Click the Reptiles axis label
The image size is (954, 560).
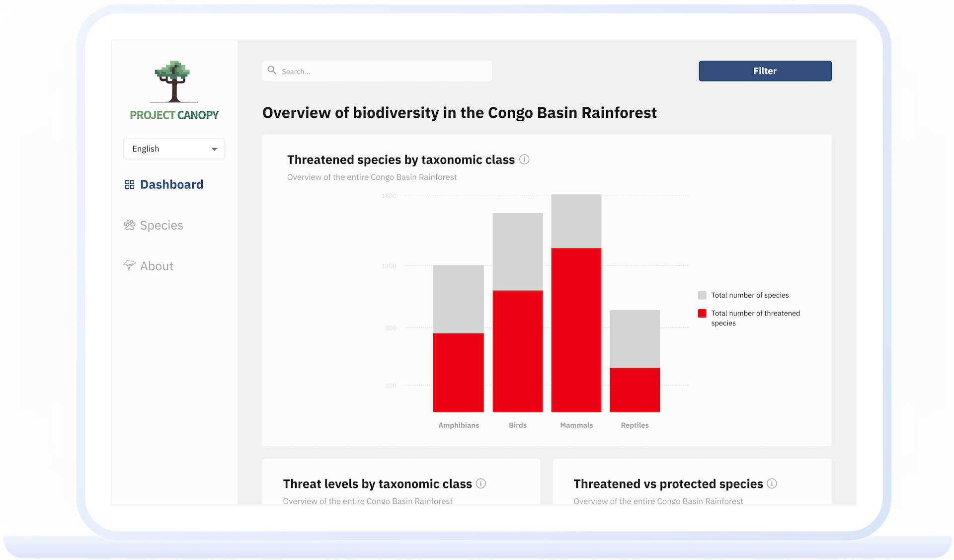click(635, 425)
